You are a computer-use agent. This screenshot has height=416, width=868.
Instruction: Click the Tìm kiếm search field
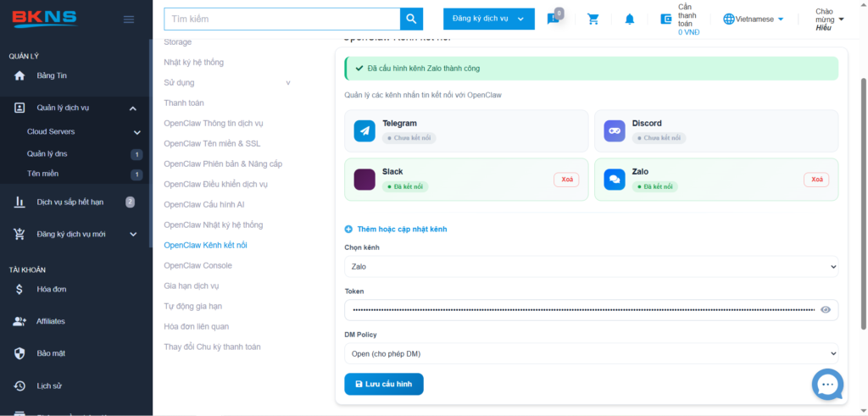tap(281, 19)
